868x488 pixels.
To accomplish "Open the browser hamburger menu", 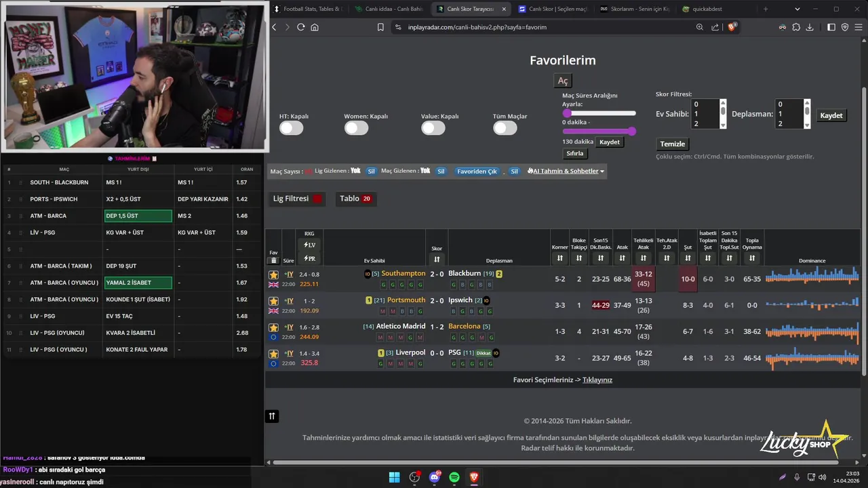I will (858, 27).
